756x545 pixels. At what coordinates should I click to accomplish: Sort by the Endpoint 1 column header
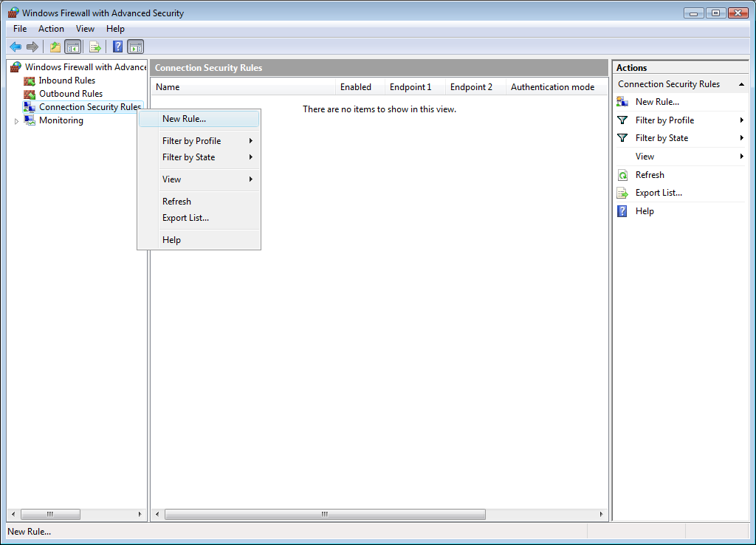click(x=415, y=87)
